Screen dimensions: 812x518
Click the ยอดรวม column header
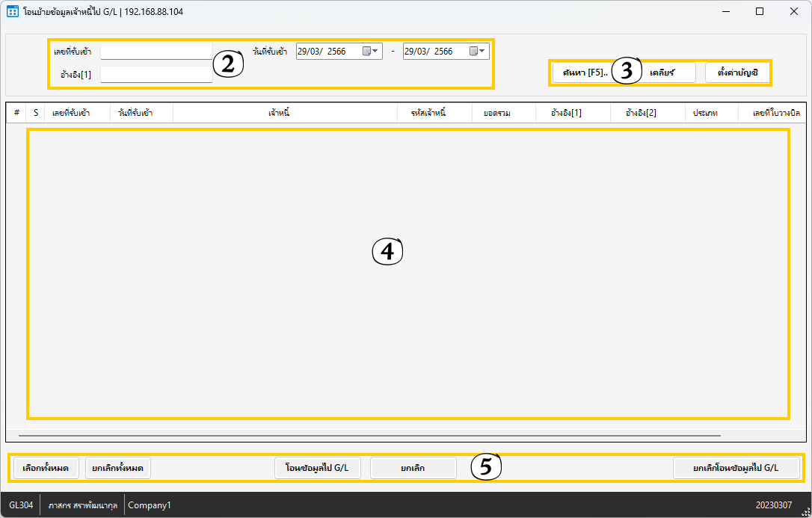[x=497, y=113]
